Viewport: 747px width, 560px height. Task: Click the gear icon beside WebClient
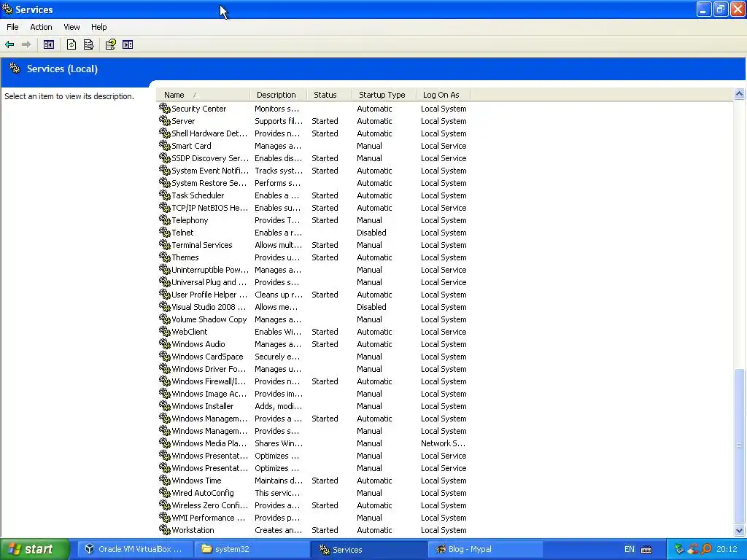coord(165,332)
